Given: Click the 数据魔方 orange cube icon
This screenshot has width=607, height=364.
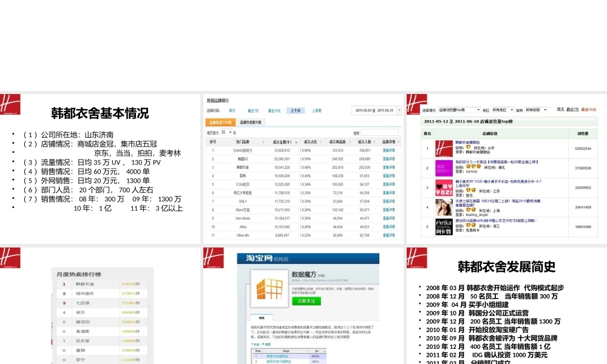Looking at the screenshot, I should pyautogui.click(x=269, y=289).
